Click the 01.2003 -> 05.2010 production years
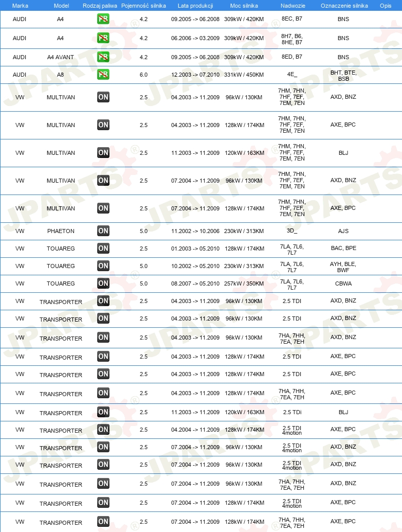 [x=195, y=249]
